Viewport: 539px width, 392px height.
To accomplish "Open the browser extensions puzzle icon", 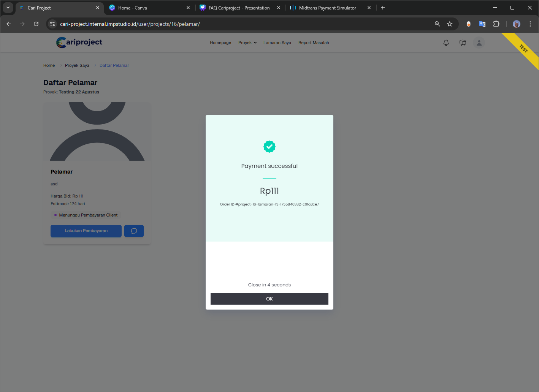I will click(496, 24).
